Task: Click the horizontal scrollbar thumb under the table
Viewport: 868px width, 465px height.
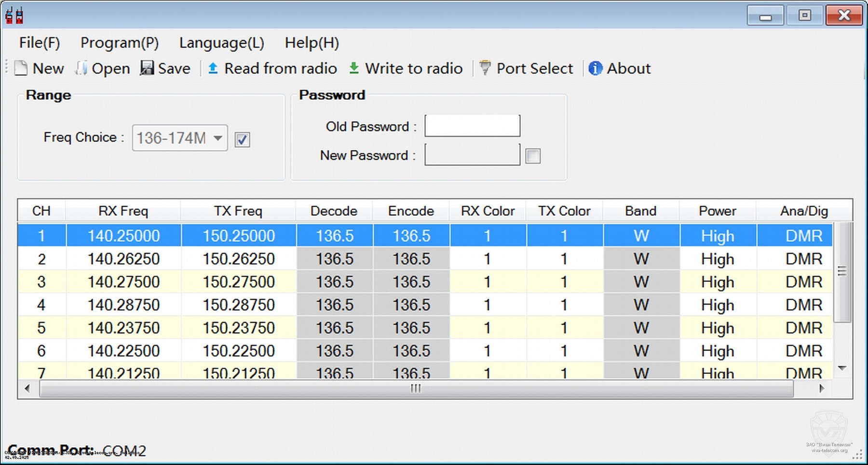Action: (x=416, y=388)
